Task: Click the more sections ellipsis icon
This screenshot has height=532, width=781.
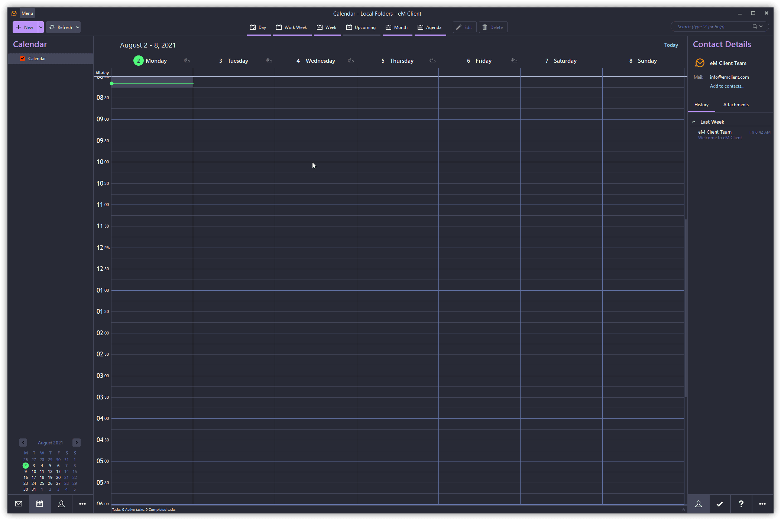Action: 82,504
